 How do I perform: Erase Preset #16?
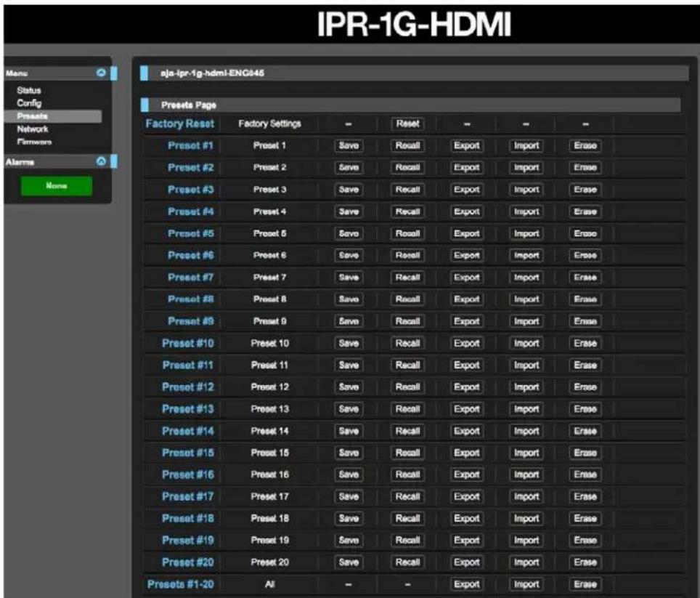coord(585,474)
